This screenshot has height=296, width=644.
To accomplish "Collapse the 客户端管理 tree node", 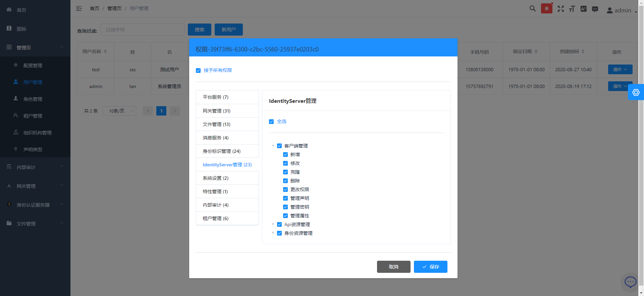I will coord(273,146).
